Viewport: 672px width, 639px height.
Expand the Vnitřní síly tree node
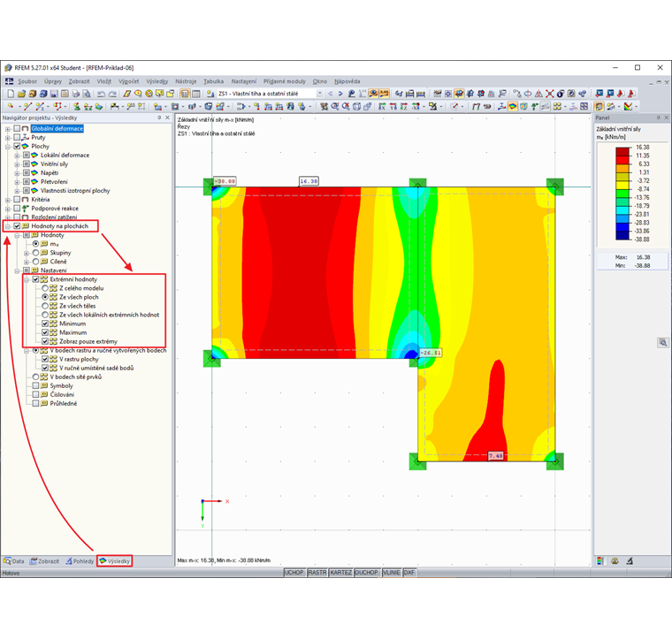(17, 164)
